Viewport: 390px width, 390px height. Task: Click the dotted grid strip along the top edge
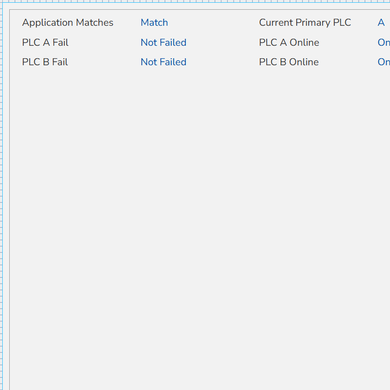pos(200,1)
